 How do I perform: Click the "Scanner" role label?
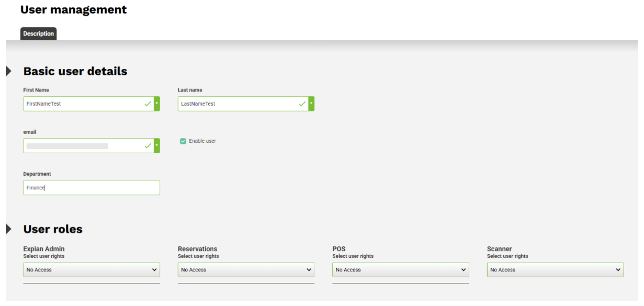pyautogui.click(x=499, y=249)
